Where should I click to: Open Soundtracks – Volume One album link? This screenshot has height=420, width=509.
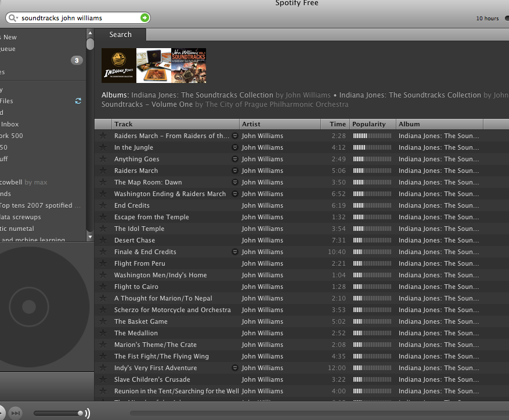[147, 104]
